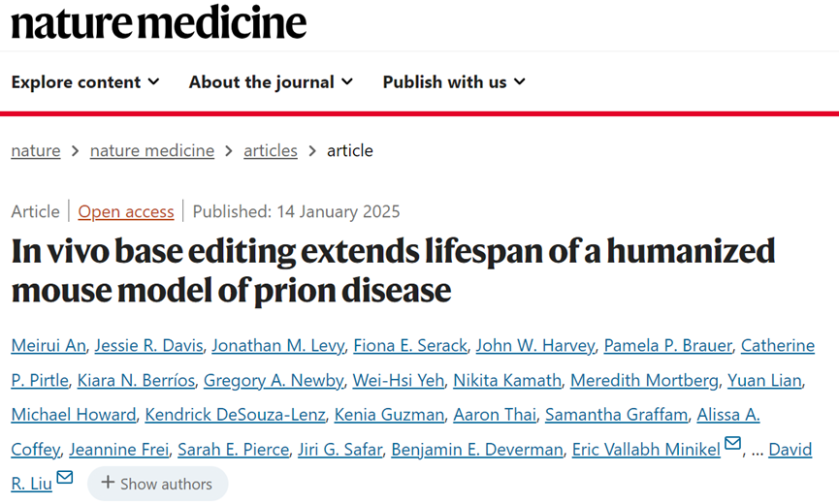Open Benjamin E. Deverman author link

pyautogui.click(x=477, y=450)
